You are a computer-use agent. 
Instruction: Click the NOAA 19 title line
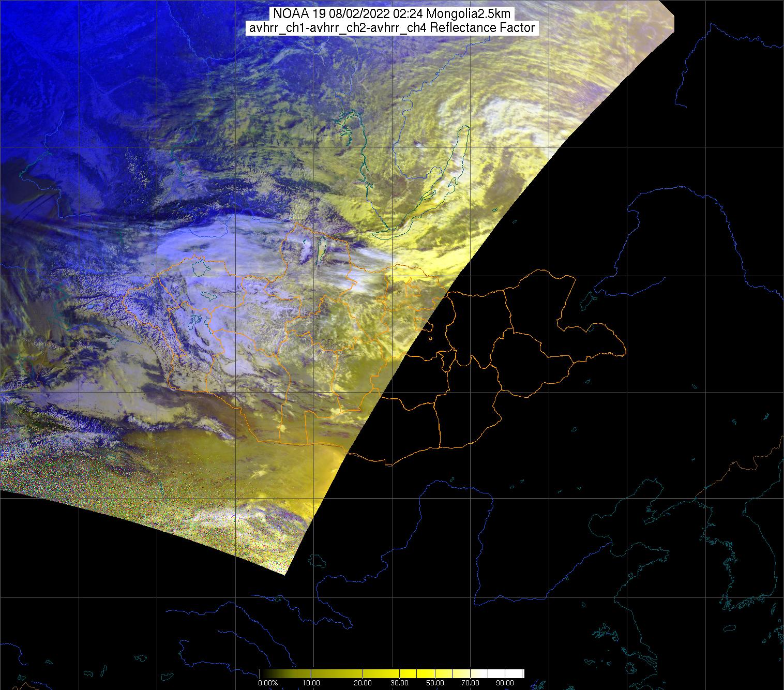click(x=391, y=14)
